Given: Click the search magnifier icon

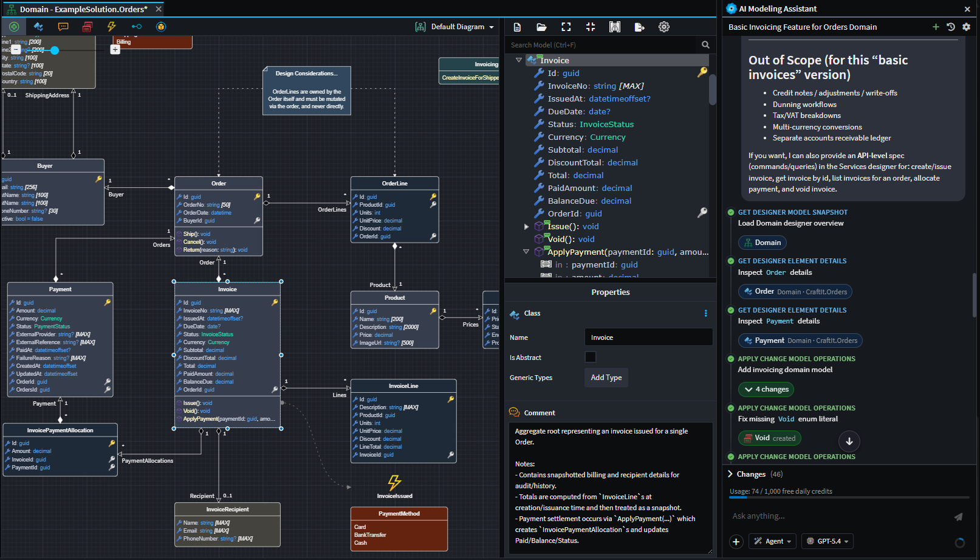Looking at the screenshot, I should tap(705, 44).
